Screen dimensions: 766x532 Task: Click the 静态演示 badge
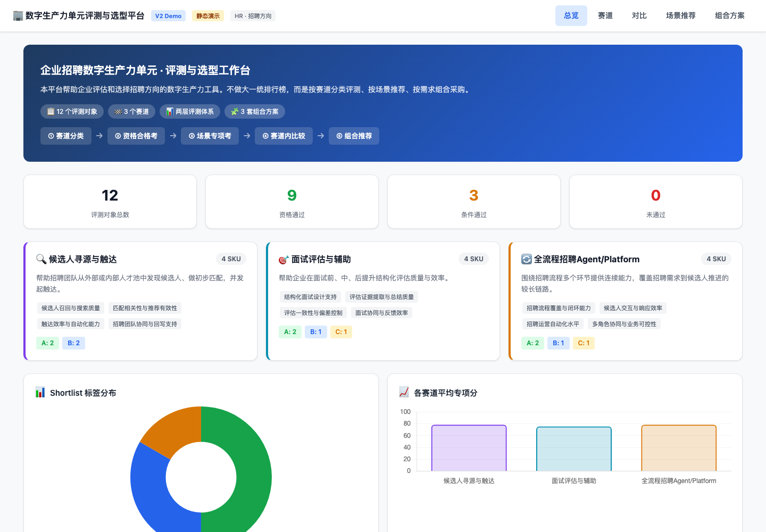click(208, 16)
